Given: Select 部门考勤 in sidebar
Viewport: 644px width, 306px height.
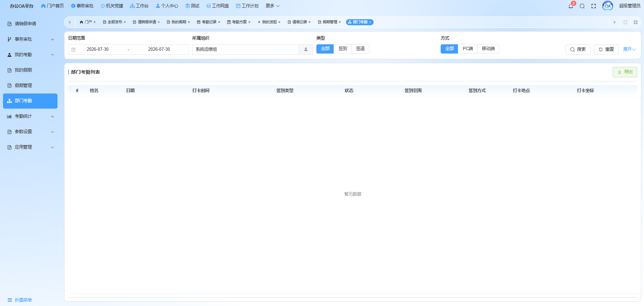Looking at the screenshot, I should pos(30,101).
